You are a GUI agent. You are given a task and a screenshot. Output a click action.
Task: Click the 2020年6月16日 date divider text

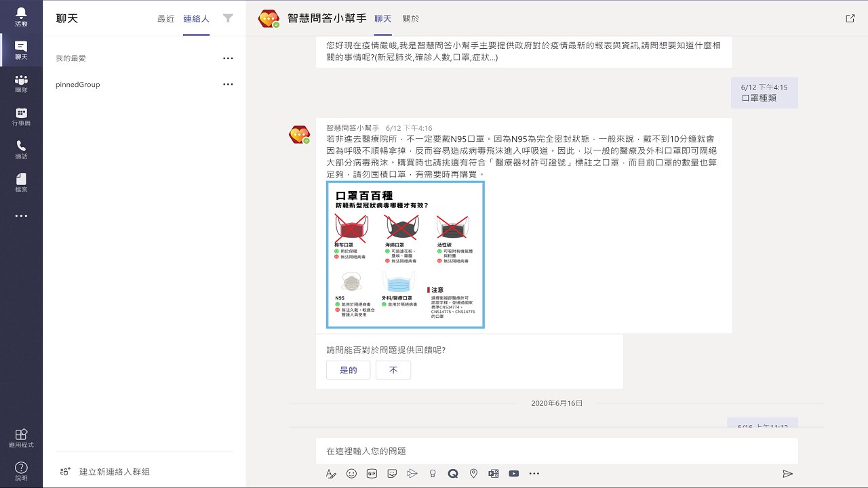tap(557, 403)
